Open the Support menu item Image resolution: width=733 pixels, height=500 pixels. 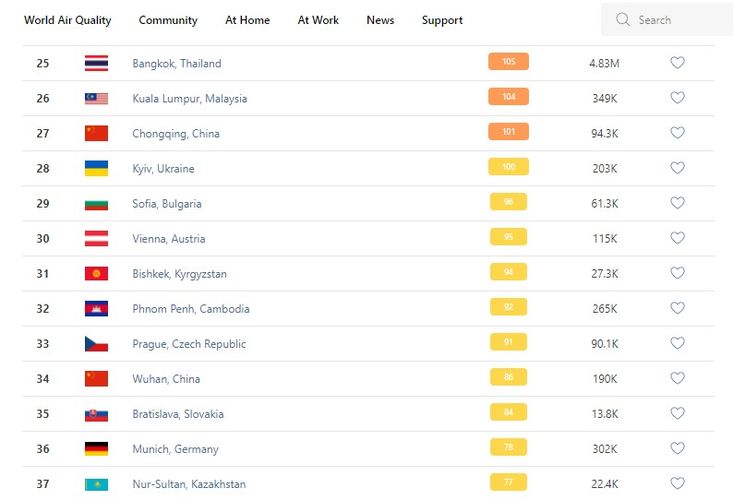[442, 20]
